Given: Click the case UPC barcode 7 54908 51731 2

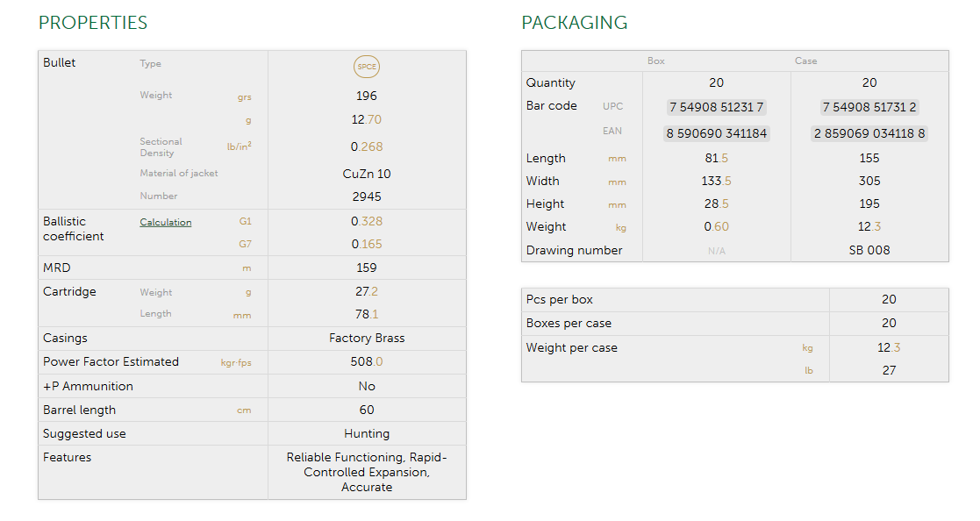Looking at the screenshot, I should click(869, 107).
